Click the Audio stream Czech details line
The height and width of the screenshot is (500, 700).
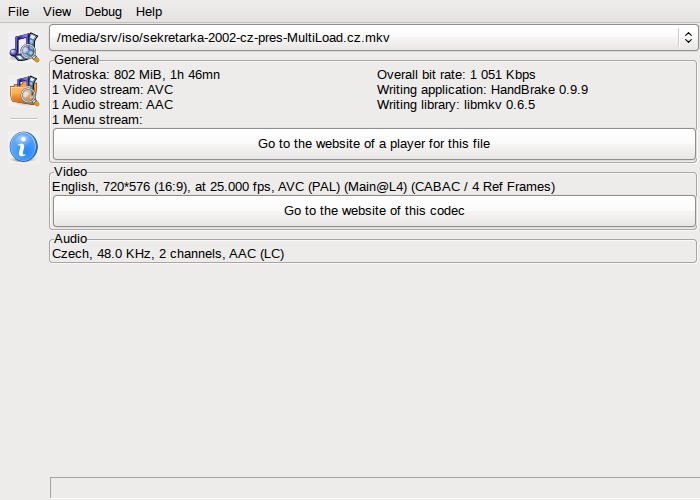point(168,254)
